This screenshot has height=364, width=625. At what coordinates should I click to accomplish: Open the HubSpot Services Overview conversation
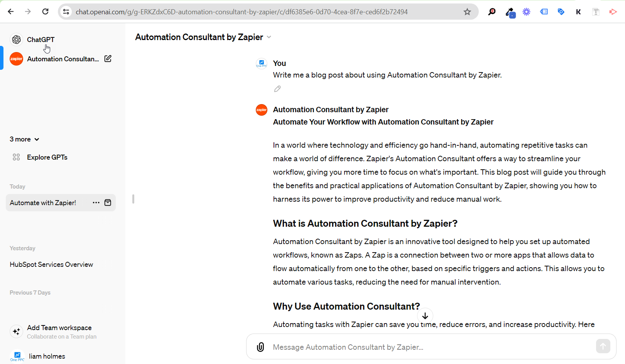[51, 264]
